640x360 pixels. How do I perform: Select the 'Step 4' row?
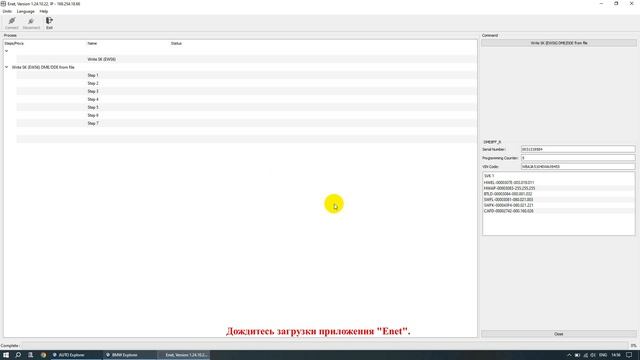[x=246, y=99]
